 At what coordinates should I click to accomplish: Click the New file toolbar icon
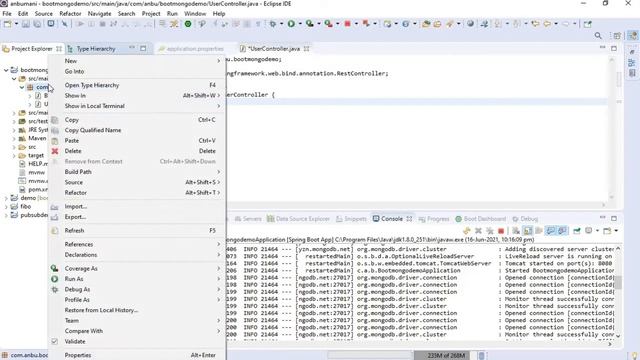coord(7,24)
